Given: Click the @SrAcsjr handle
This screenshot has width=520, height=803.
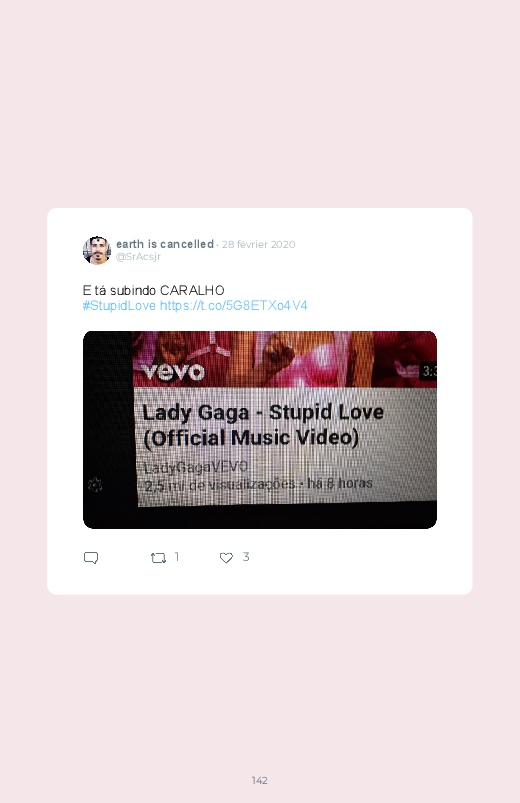Looking at the screenshot, I should click(x=138, y=257).
